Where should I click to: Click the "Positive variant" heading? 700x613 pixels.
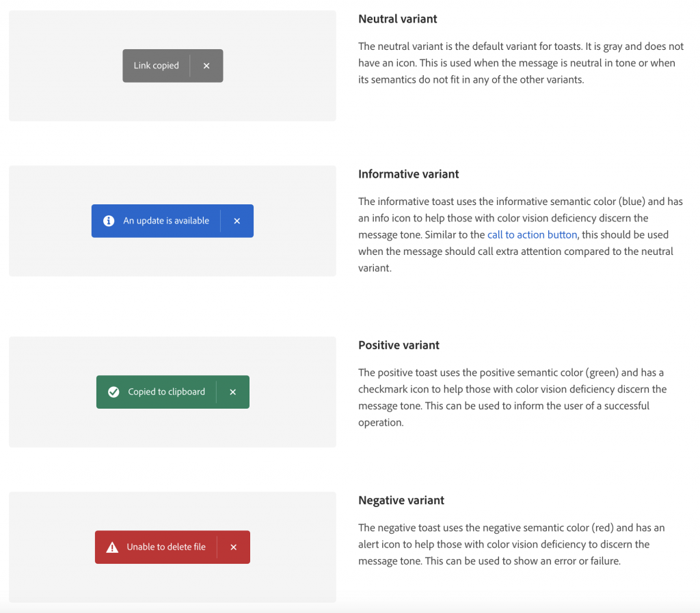399,345
